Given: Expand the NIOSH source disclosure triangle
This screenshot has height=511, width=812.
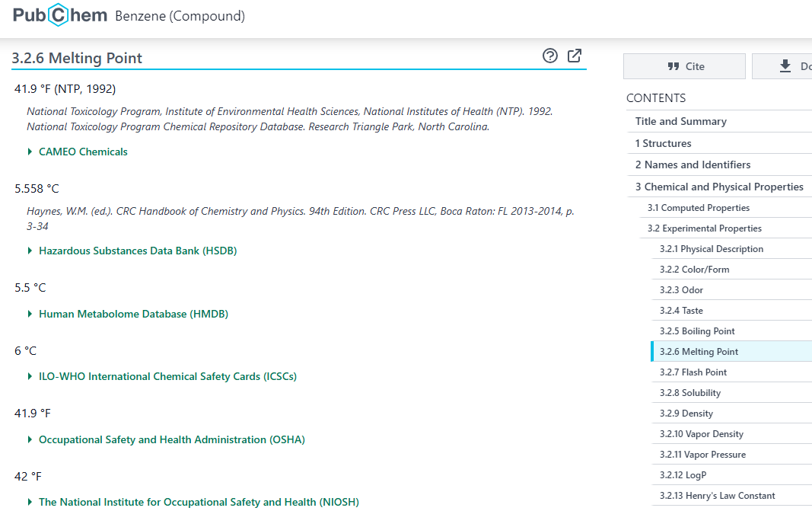Looking at the screenshot, I should [30, 502].
